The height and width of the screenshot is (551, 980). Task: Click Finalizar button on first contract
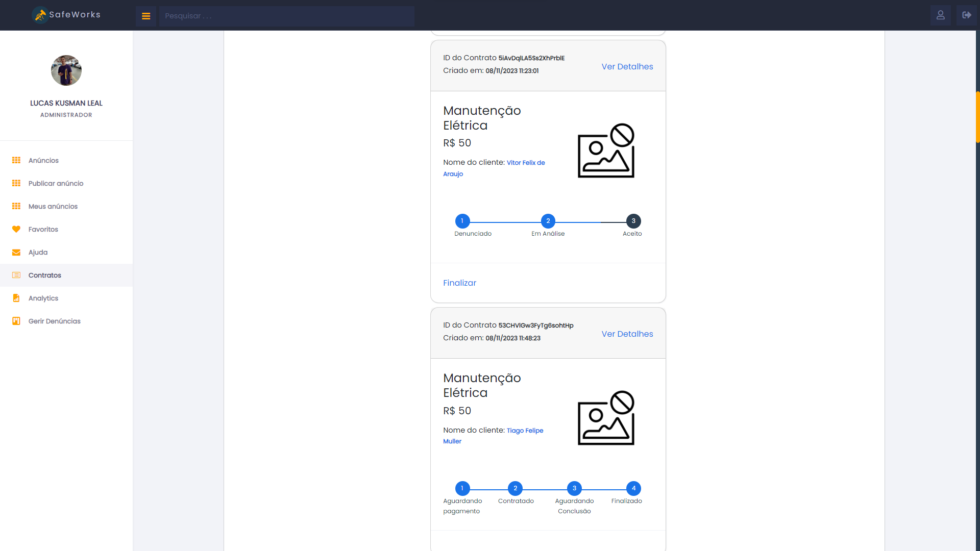(460, 283)
